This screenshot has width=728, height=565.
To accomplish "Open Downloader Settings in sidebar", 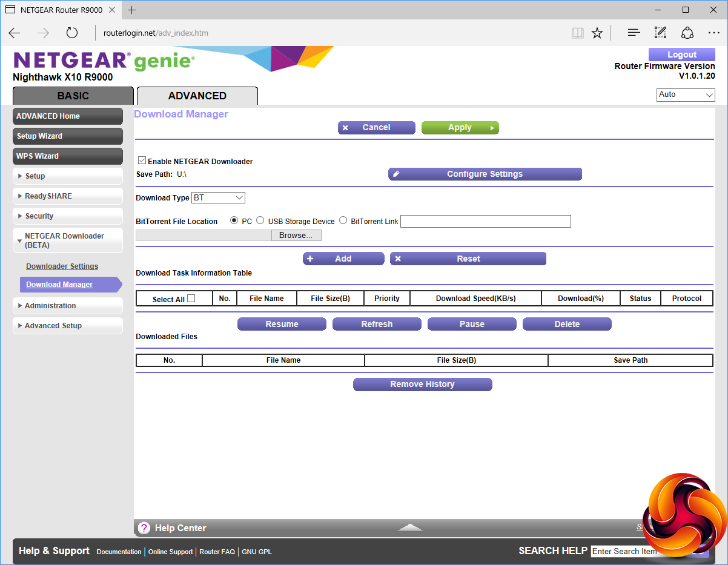I will pos(62,266).
